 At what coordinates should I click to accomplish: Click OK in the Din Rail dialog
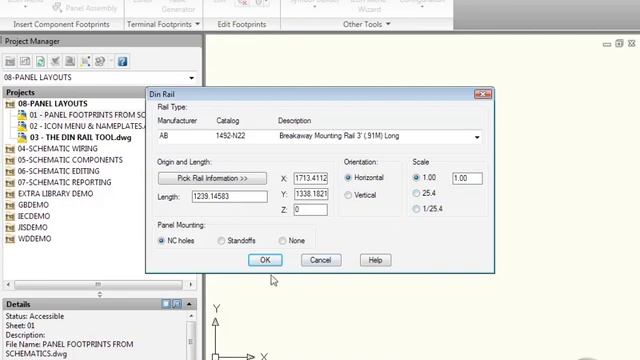pos(265,260)
